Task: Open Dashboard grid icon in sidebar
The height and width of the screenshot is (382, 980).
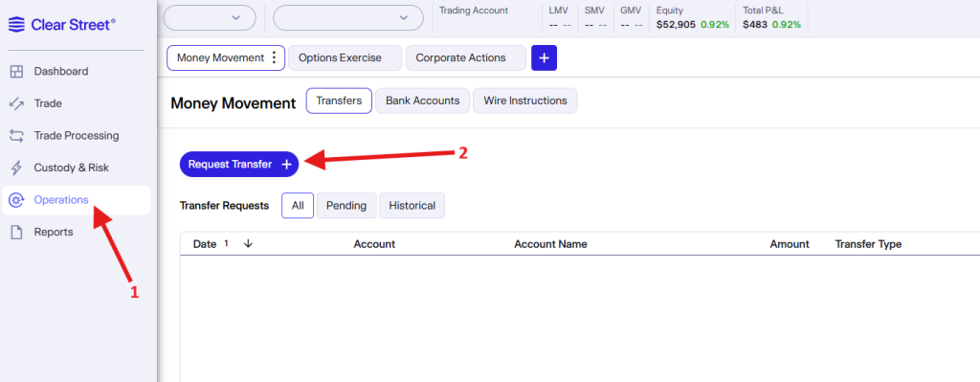Action: pyautogui.click(x=17, y=71)
